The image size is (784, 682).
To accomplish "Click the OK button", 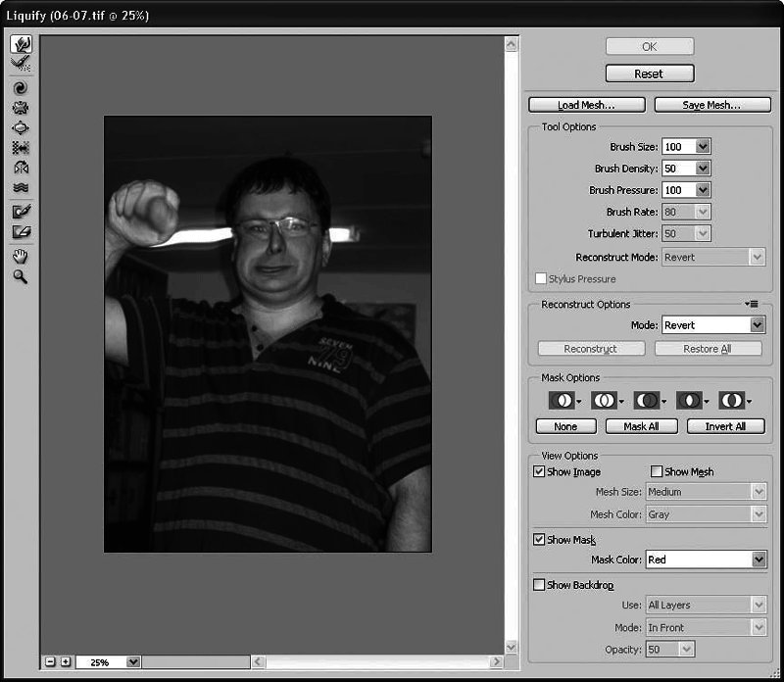I will click(x=650, y=46).
